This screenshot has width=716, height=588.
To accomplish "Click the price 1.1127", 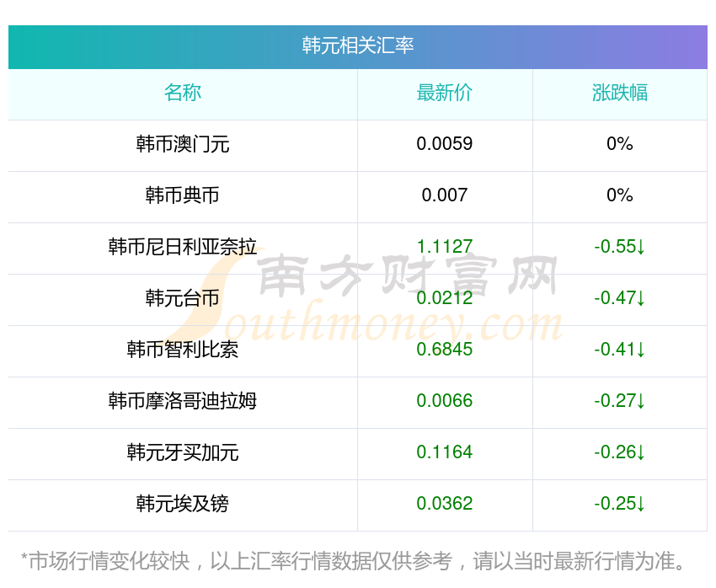I will click(x=444, y=247).
